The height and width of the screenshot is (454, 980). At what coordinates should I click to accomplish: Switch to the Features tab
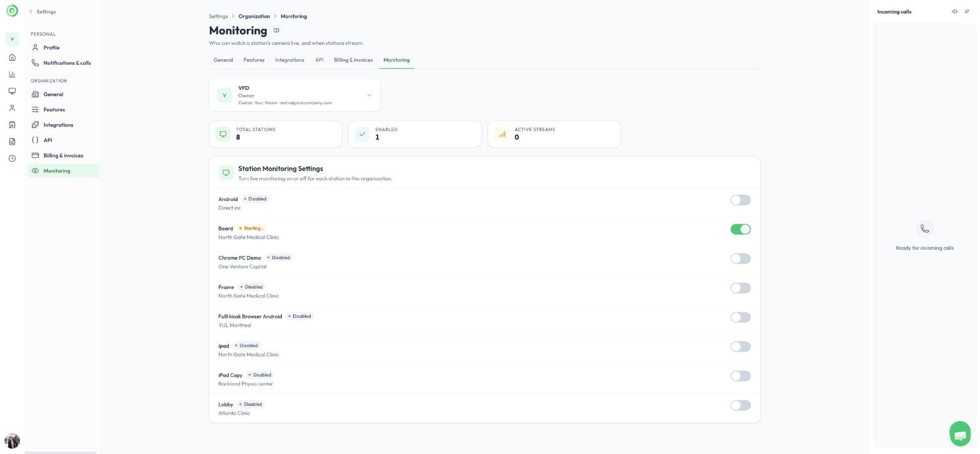[254, 60]
